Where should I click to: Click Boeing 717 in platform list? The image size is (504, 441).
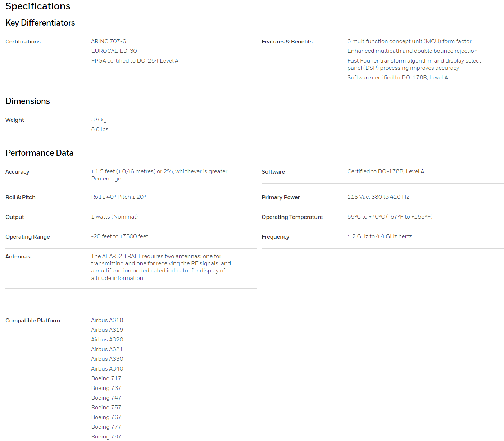pyautogui.click(x=106, y=378)
